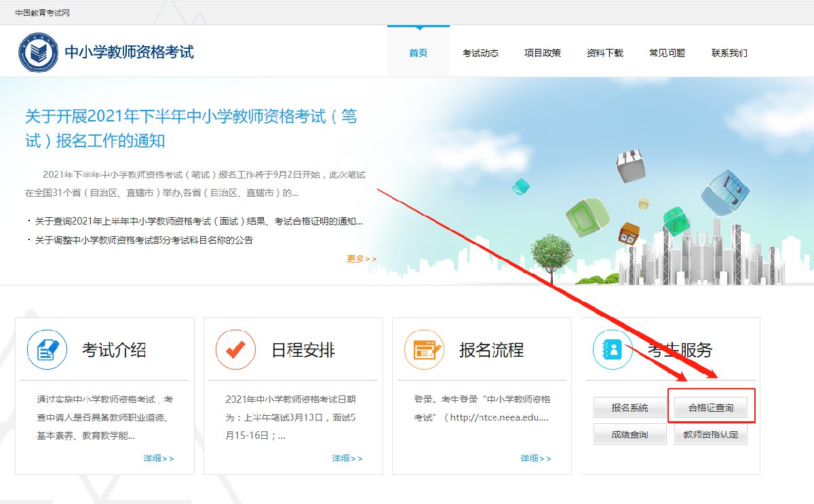This screenshot has height=504, width=814.
Task: Click the 中小学教师资格考试 site logo
Action: pyautogui.click(x=38, y=52)
